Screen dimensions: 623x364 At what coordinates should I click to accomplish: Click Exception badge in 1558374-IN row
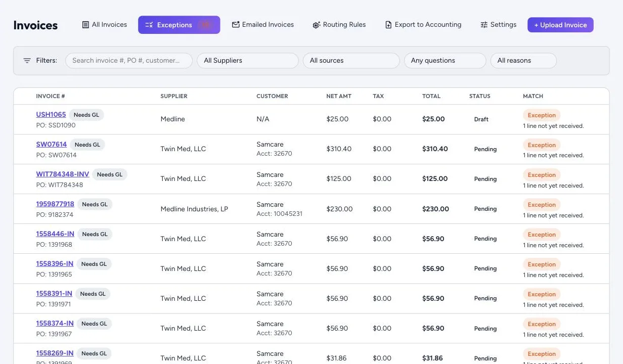tap(542, 324)
